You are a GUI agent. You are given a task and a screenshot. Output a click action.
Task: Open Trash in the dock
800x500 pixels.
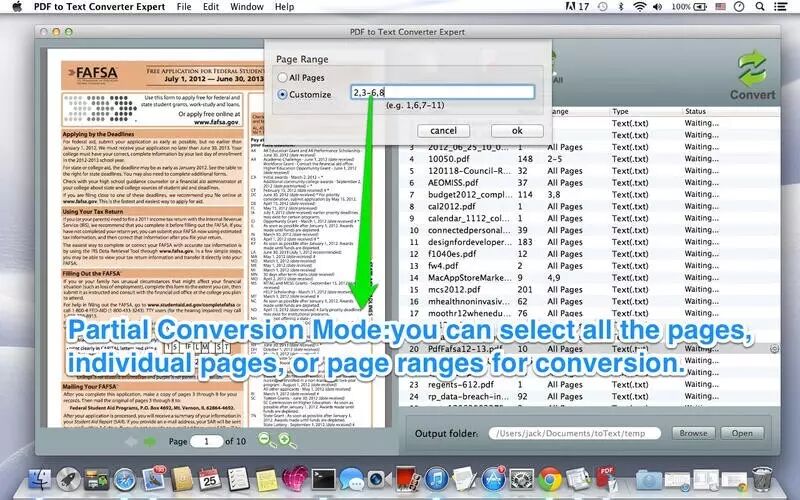click(762, 479)
